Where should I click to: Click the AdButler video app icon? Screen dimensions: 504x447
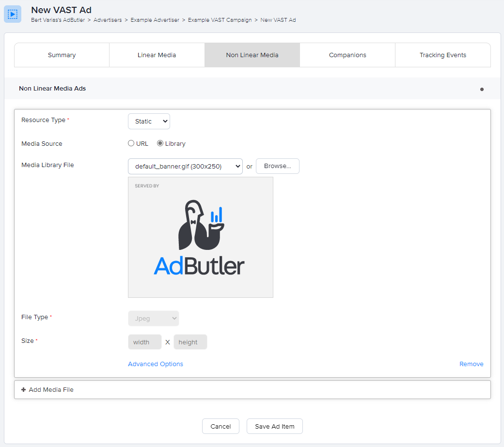(12, 14)
